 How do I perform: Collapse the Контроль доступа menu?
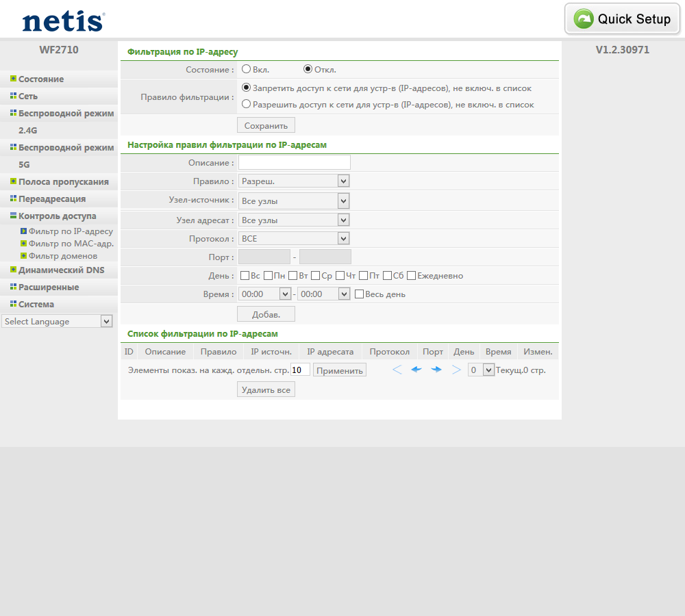59,216
